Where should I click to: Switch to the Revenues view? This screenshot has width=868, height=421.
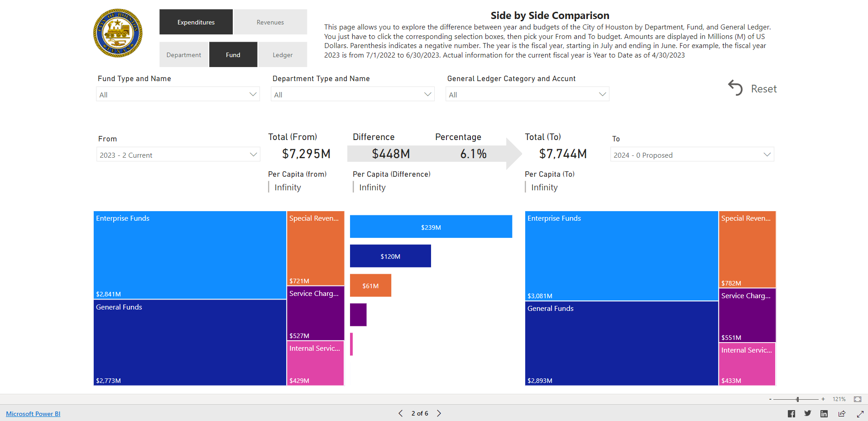coord(270,21)
